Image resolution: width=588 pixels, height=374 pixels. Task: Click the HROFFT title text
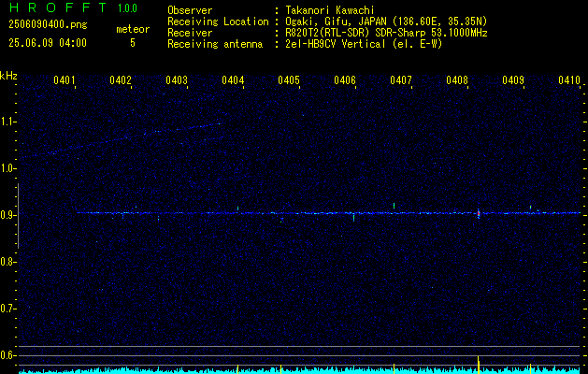click(x=58, y=7)
